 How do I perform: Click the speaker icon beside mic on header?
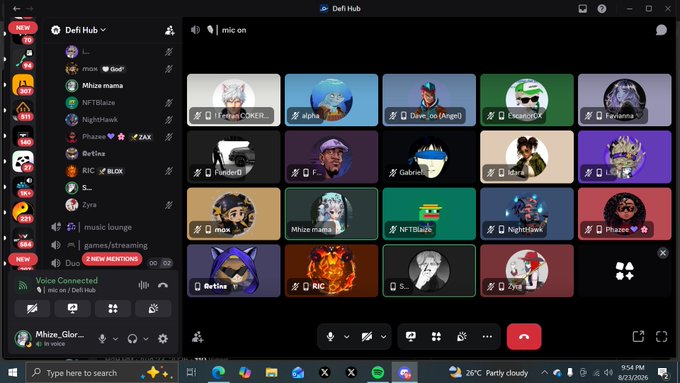tap(196, 29)
